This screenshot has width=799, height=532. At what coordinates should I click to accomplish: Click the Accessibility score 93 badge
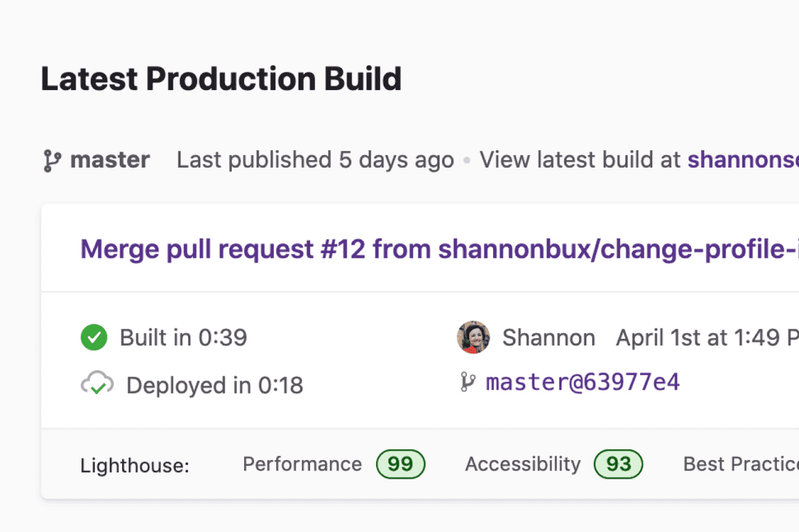[x=618, y=464]
